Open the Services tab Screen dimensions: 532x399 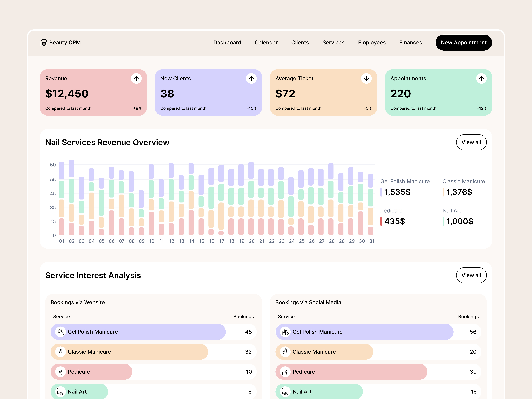(333, 43)
